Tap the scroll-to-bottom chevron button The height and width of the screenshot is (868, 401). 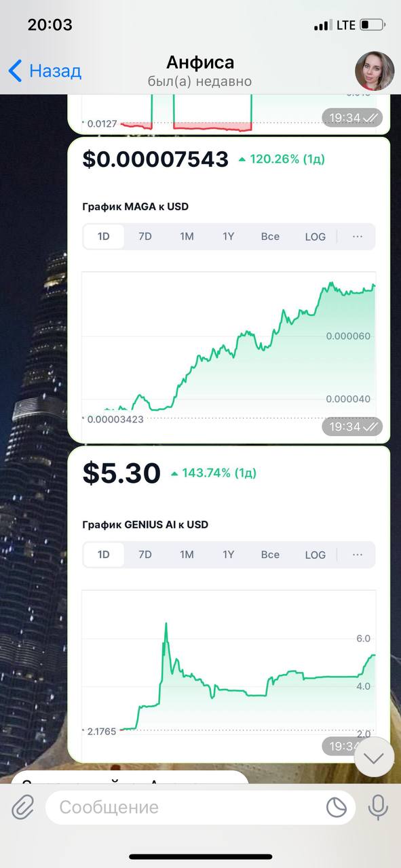(x=374, y=757)
